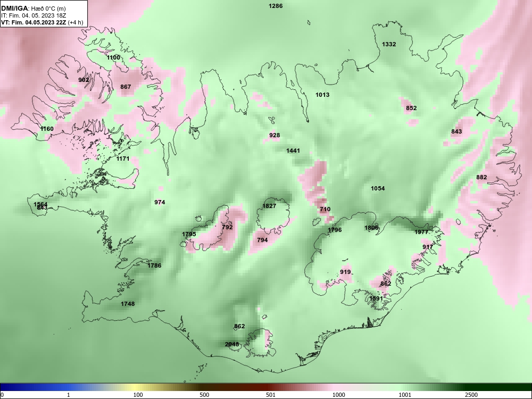Click the 1171 elevation value
Image resolution: width=532 pixels, height=399 pixels.
[x=123, y=159]
